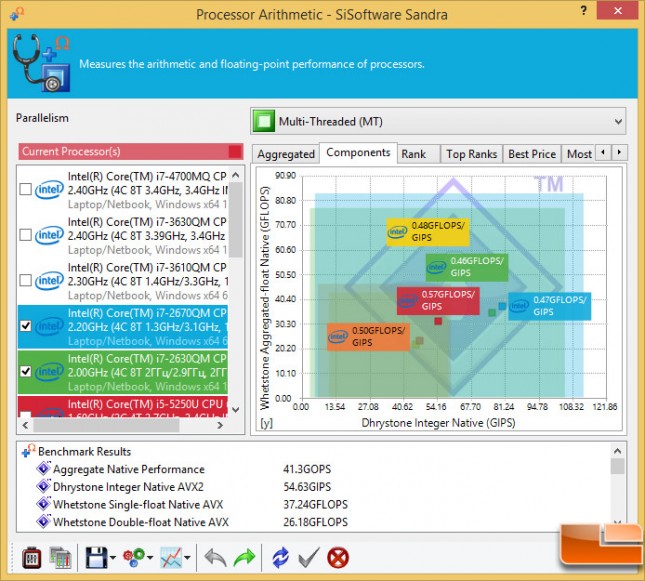Click green 0.46GFLOPS/GIPS chart label
Screen dimensions: 645x581
[466, 267]
